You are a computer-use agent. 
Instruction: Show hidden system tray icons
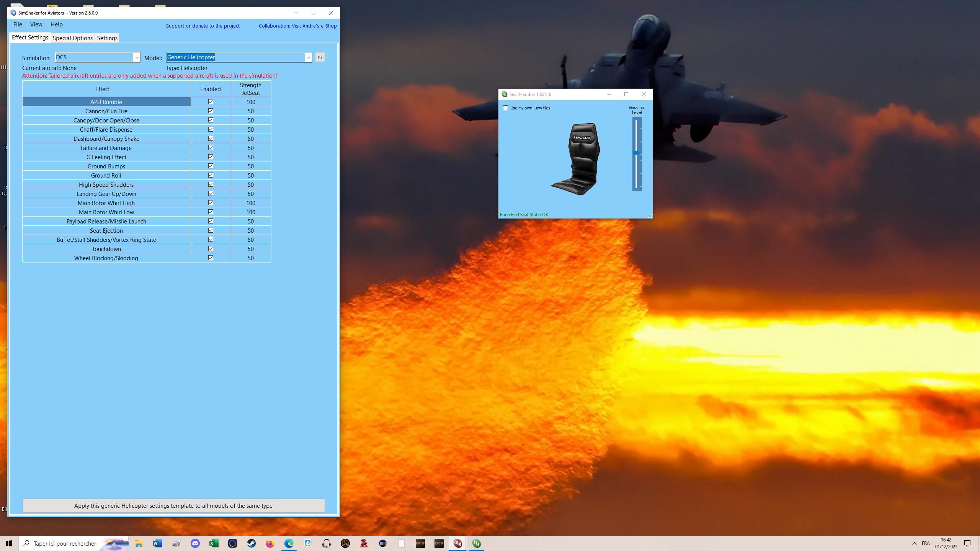tap(914, 543)
